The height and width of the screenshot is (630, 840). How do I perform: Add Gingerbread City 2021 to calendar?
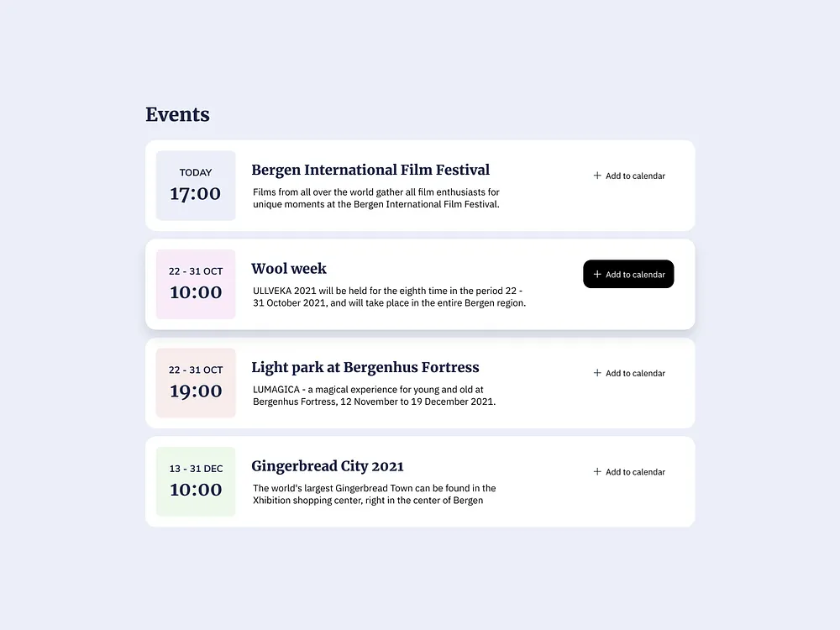(x=628, y=471)
